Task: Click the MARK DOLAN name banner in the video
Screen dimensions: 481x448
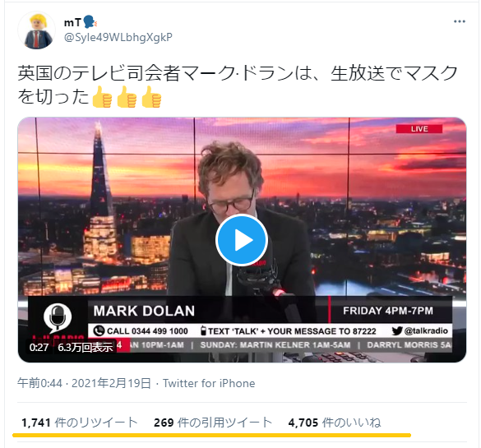Action: 144,311
